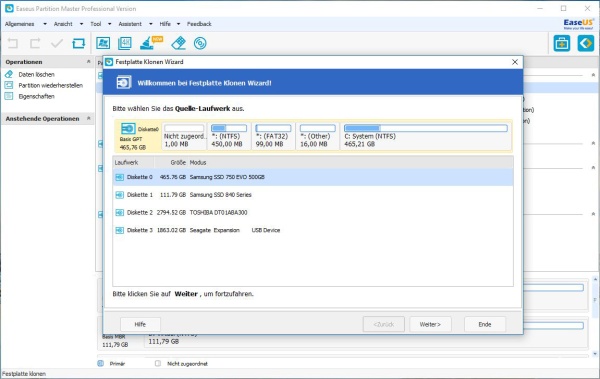600x379 pixels.
Task: Click the EaseUS logo top right
Action: [x=579, y=24]
